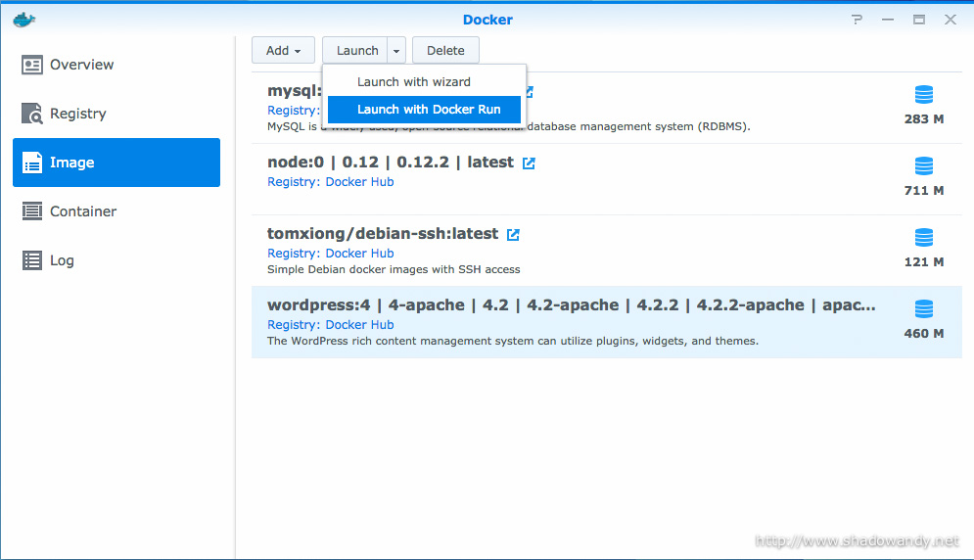Click the Registry sidebar icon
Image resolution: width=974 pixels, height=560 pixels.
click(x=32, y=114)
